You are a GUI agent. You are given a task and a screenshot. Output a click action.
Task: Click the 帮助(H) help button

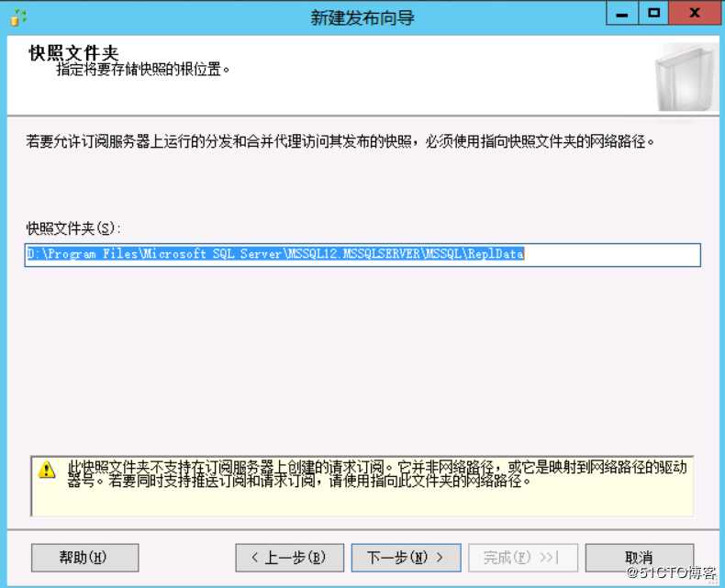click(x=85, y=558)
